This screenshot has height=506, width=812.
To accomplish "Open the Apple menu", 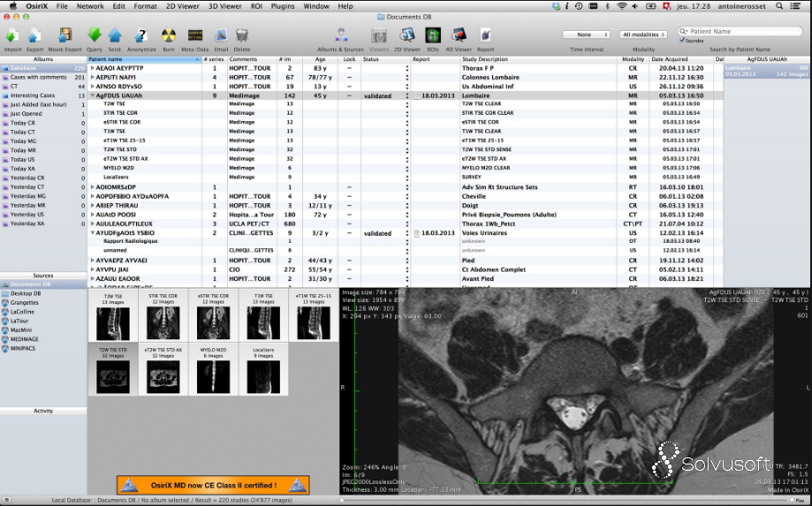I will point(13,6).
